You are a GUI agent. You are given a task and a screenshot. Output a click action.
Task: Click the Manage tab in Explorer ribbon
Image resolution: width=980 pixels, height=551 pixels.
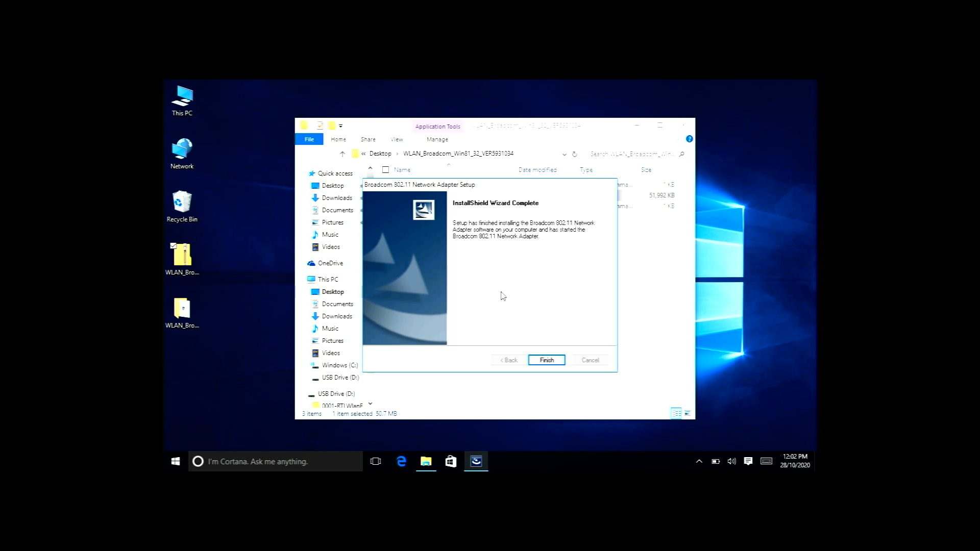click(437, 139)
